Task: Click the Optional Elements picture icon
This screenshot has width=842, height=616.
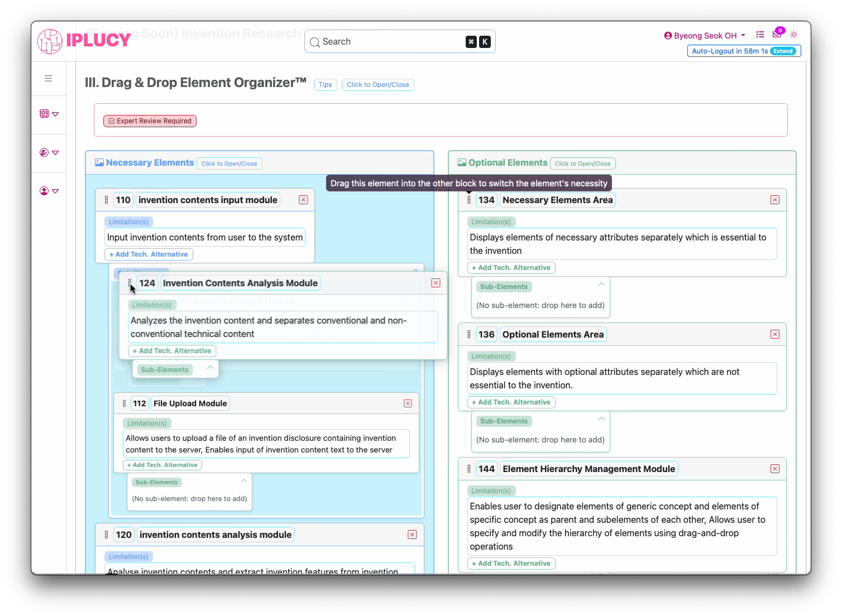Action: click(x=462, y=162)
